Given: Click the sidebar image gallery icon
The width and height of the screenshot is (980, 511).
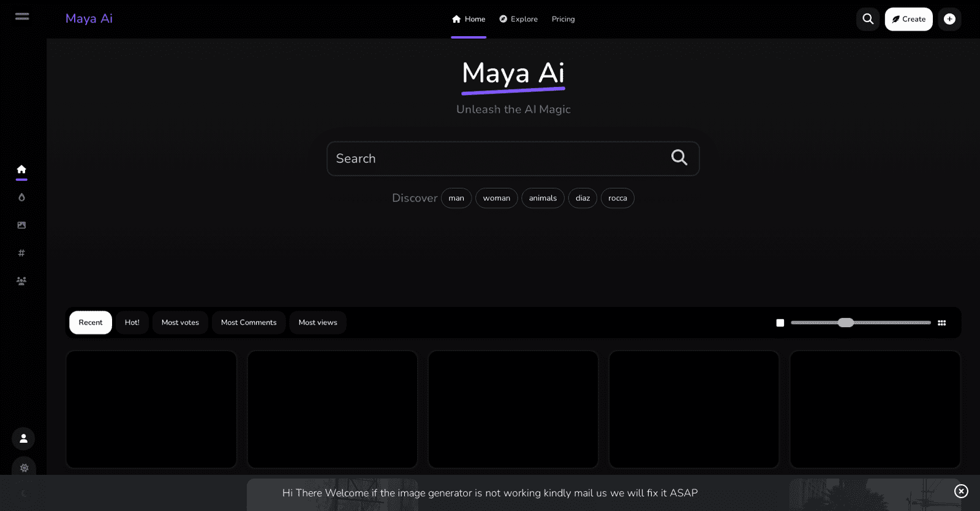Looking at the screenshot, I should pos(21,225).
